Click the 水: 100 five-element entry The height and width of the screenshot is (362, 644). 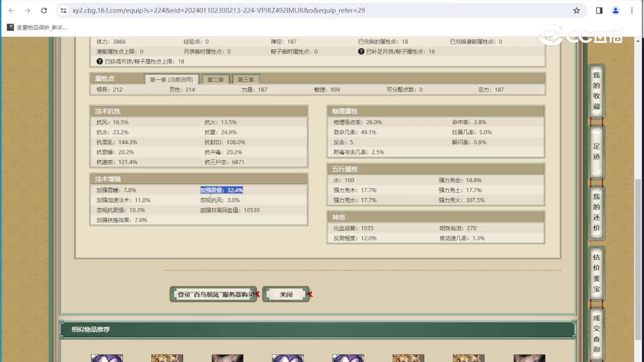[x=344, y=180]
